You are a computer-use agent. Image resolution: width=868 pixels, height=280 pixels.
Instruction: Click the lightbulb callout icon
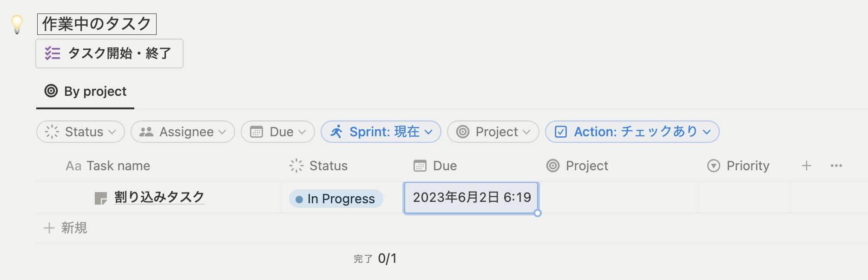tap(17, 24)
